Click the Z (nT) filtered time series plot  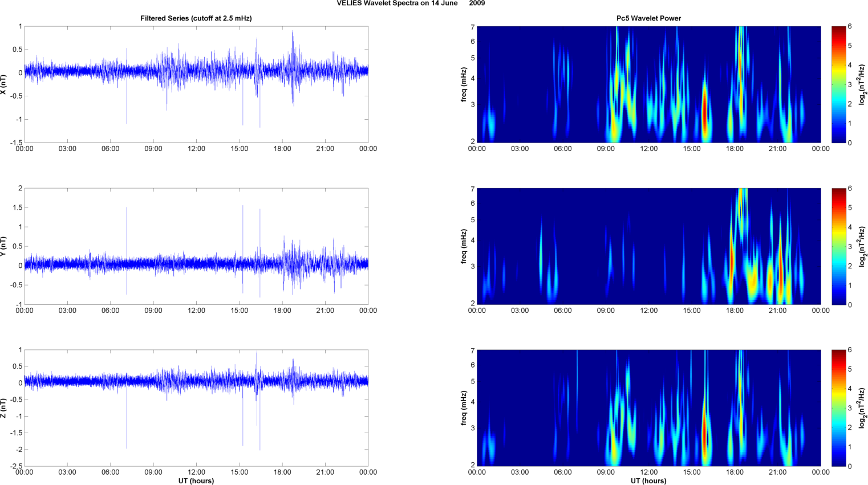196,408
